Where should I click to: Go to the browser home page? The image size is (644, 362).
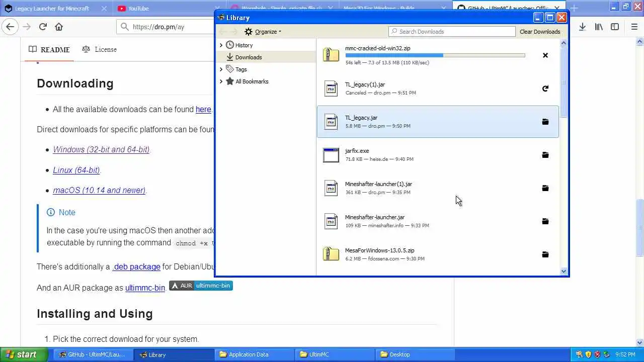point(59,27)
